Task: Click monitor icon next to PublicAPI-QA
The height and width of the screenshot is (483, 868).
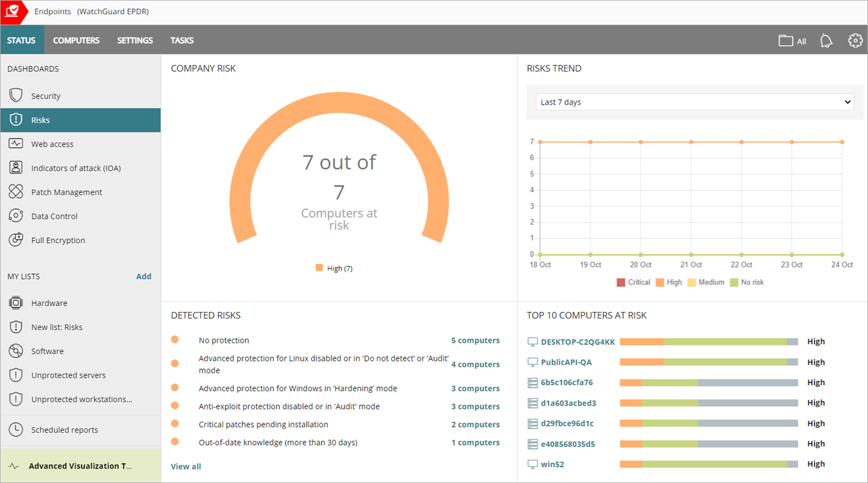Action: pos(532,362)
